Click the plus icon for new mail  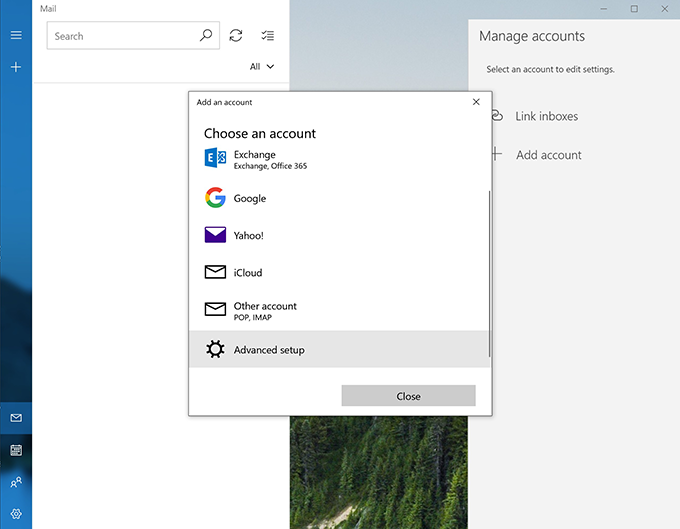(16, 67)
